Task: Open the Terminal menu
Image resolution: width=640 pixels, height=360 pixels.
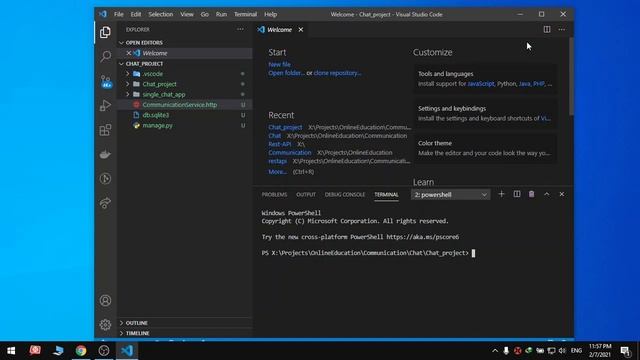Action: point(245,14)
